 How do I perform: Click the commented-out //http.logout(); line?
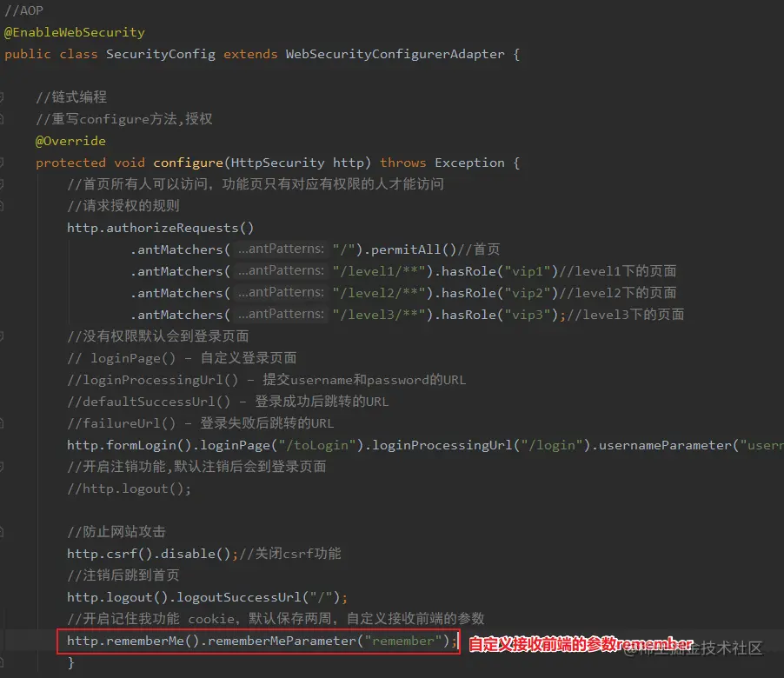point(129,489)
